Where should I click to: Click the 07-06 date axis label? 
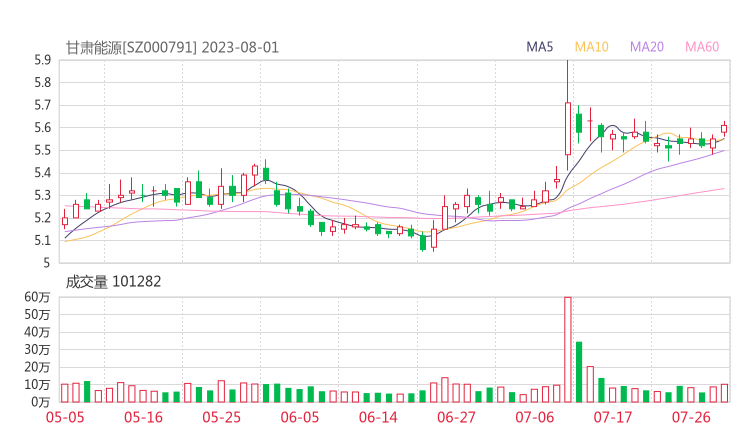tap(535, 417)
